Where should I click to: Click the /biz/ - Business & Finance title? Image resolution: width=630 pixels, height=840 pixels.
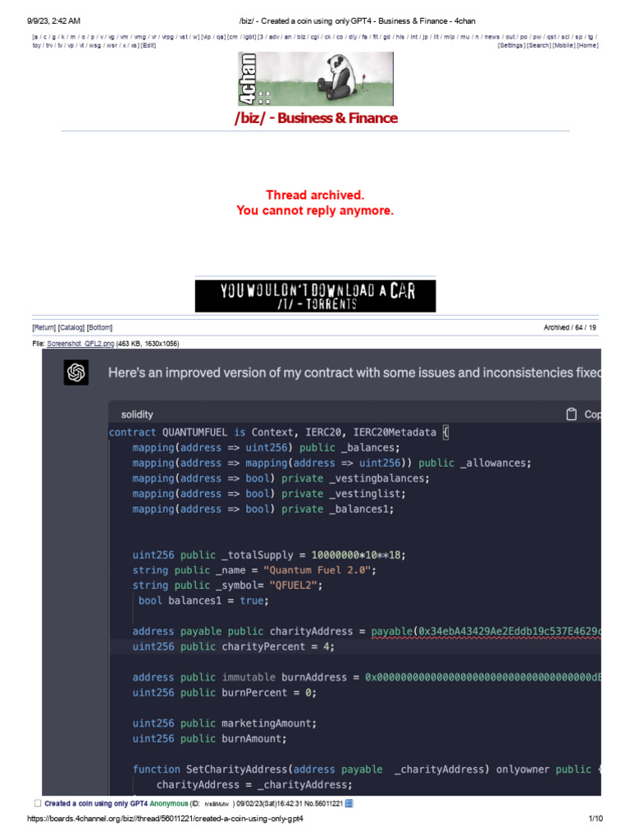[x=316, y=118]
